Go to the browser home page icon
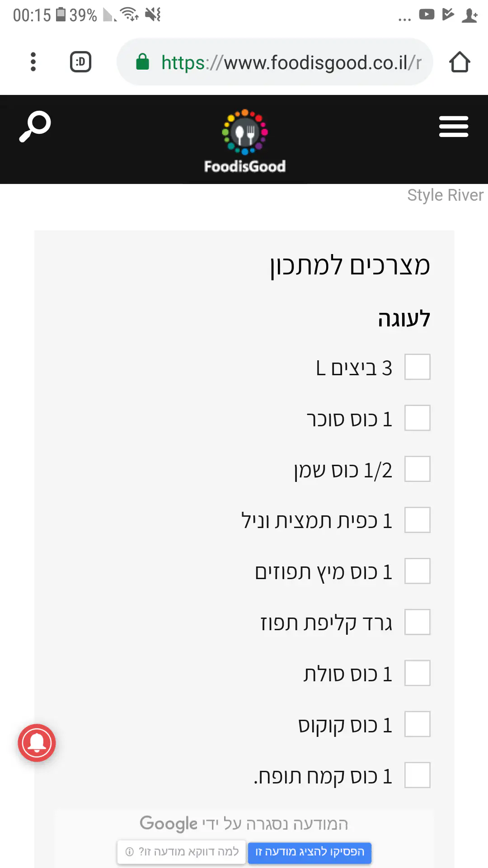 coord(460,62)
